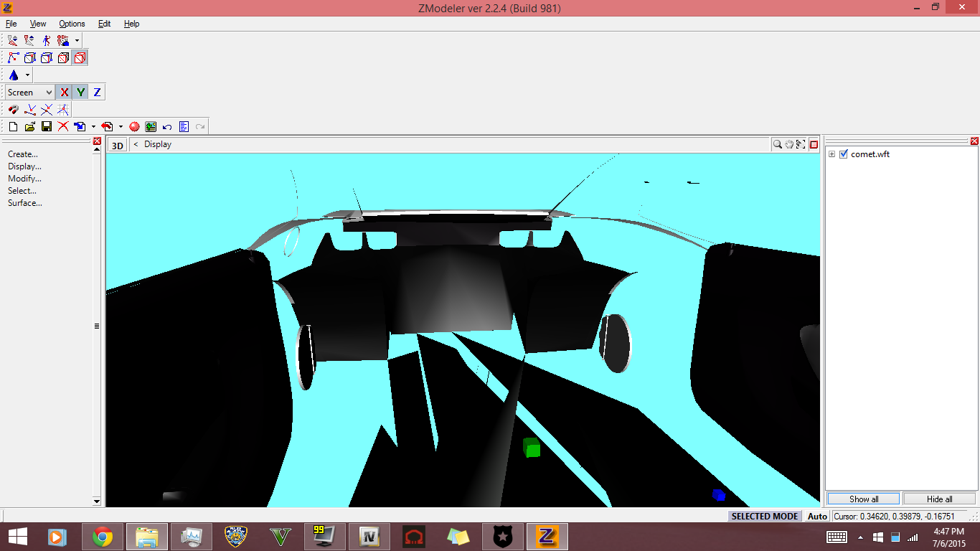Open the Edit menu
Image resolution: width=980 pixels, height=551 pixels.
tap(104, 24)
